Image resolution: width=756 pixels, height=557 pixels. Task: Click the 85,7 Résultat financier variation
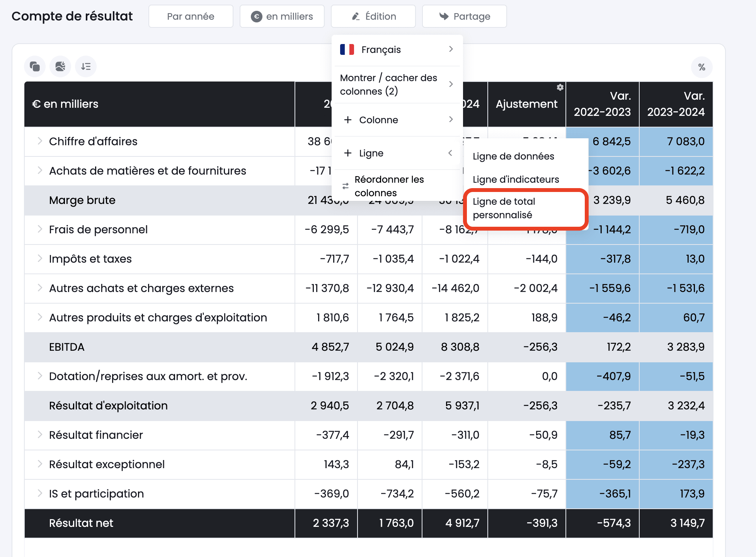click(603, 435)
